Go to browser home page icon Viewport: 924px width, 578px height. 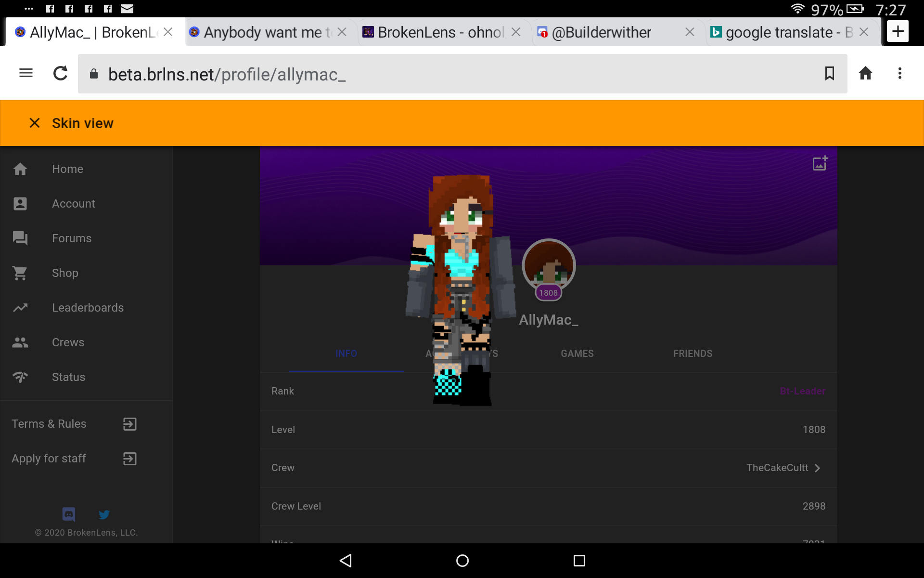[x=865, y=73]
